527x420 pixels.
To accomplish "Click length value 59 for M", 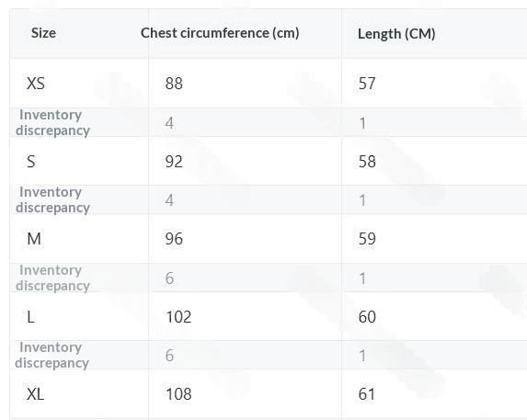I will (367, 239).
